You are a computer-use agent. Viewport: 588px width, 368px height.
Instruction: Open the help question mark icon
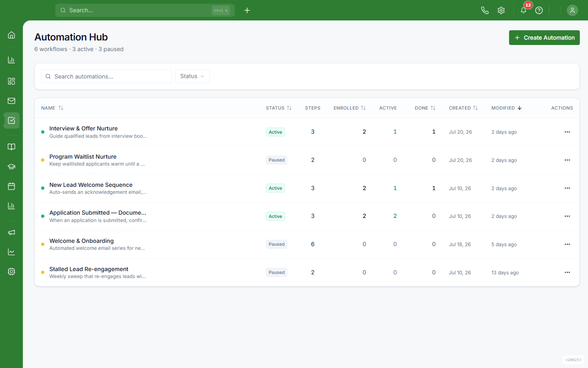point(539,10)
